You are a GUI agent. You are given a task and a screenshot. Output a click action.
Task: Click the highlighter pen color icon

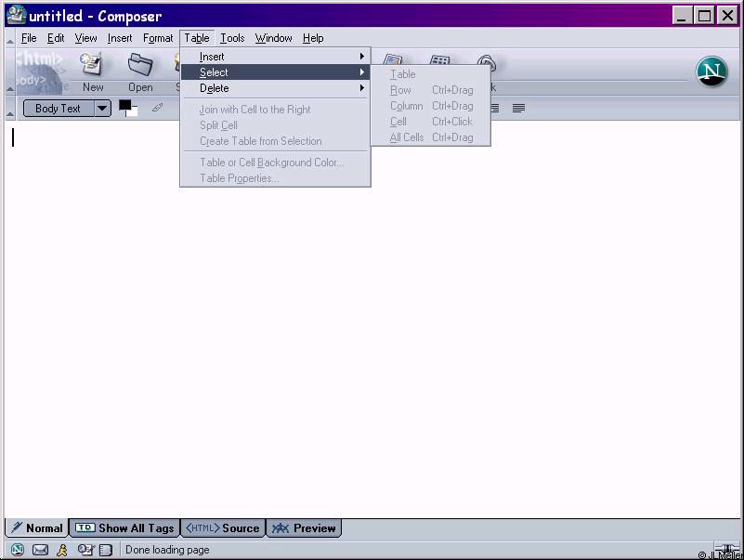[x=157, y=109]
